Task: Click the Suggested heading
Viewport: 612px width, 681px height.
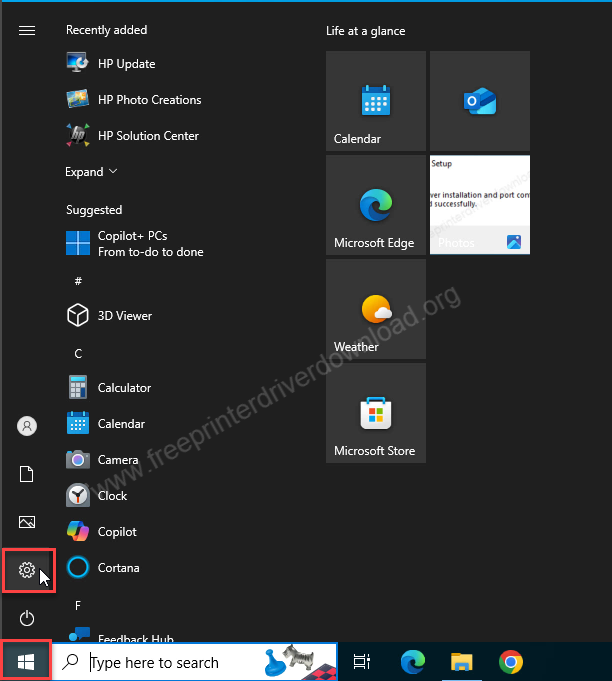Action: pos(94,210)
